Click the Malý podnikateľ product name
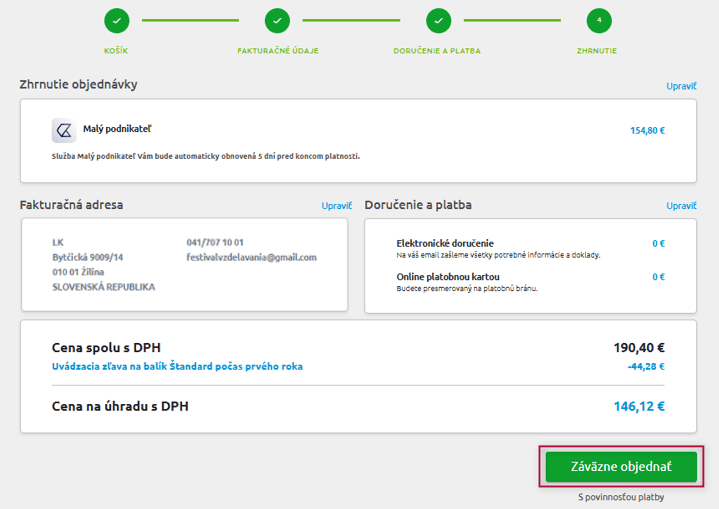The height and width of the screenshot is (509, 719). [x=117, y=129]
